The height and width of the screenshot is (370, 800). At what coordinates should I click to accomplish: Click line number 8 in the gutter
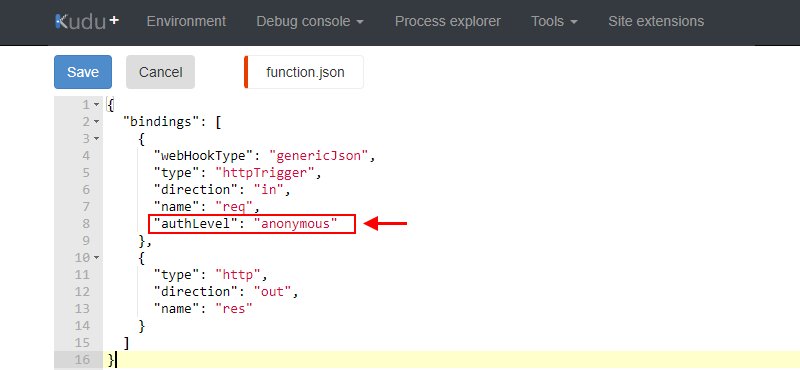click(86, 224)
